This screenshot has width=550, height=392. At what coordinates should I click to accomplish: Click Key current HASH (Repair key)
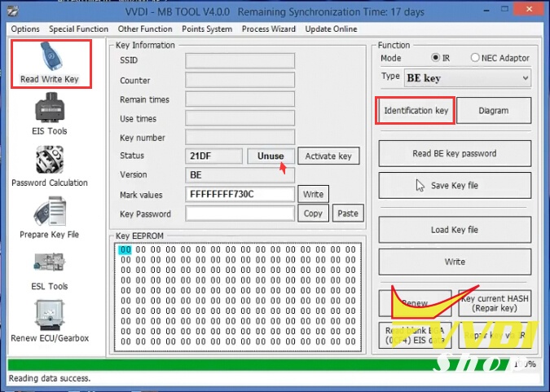(x=495, y=303)
